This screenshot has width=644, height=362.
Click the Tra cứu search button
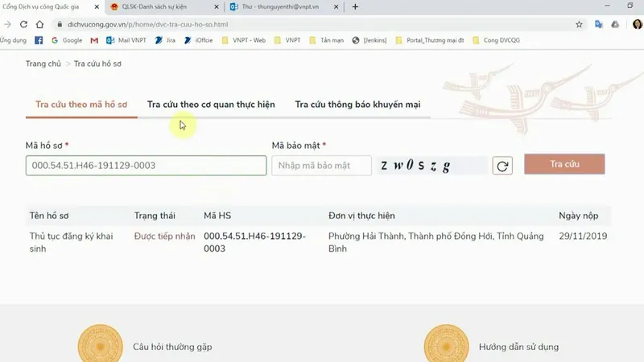(564, 164)
